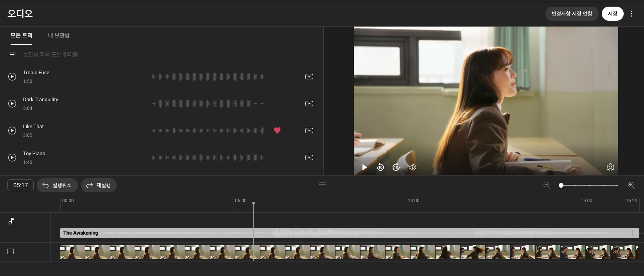Rewind video 10 seconds
644x276 pixels.
(x=380, y=167)
